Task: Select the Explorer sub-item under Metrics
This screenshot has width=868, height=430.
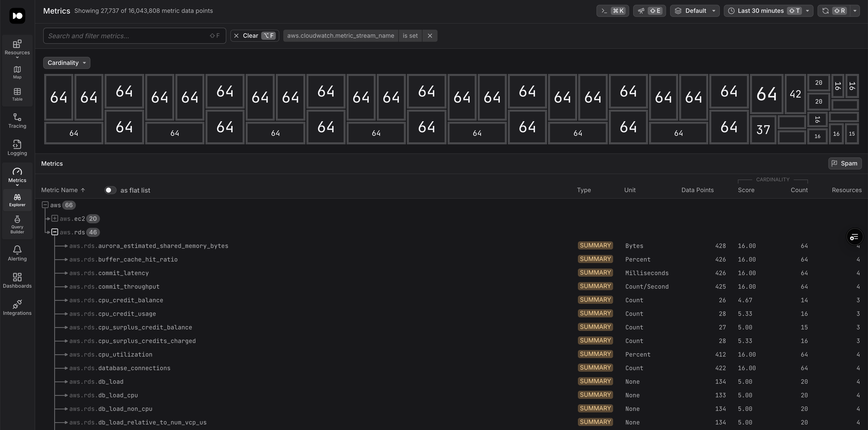Action: point(17,200)
